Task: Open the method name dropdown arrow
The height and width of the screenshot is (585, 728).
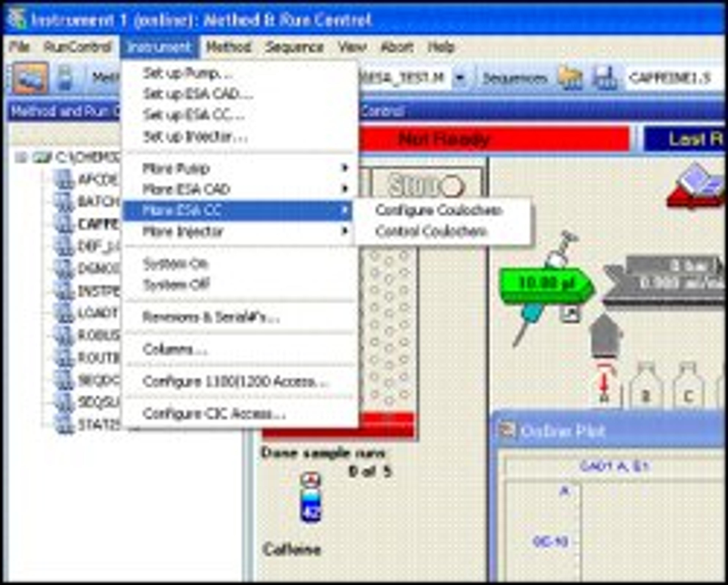Action: pos(460,78)
